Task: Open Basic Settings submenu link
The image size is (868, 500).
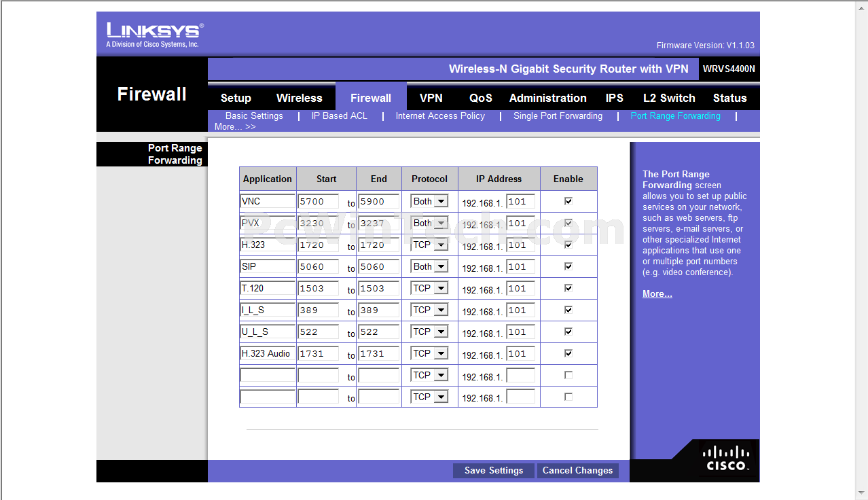Action: tap(254, 116)
